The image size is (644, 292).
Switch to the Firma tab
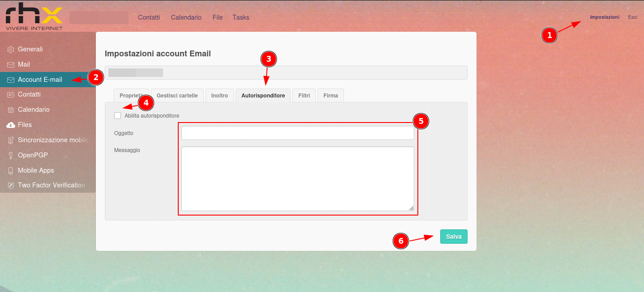coord(331,96)
